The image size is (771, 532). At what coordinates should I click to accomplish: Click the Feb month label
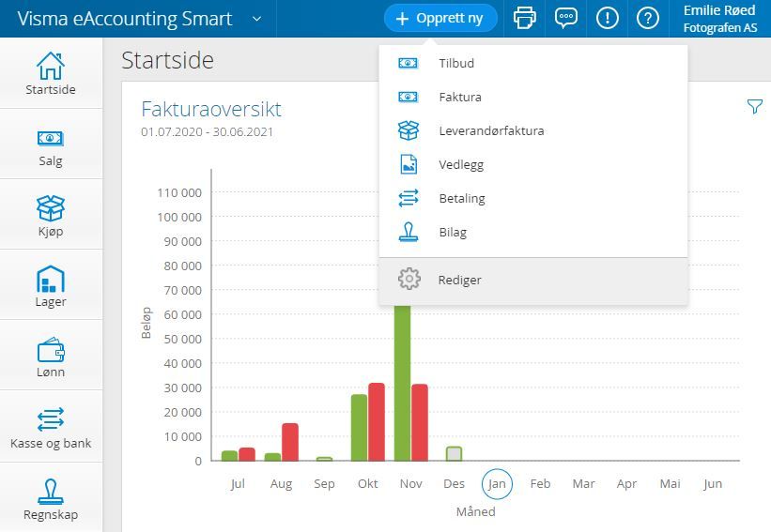click(x=540, y=484)
